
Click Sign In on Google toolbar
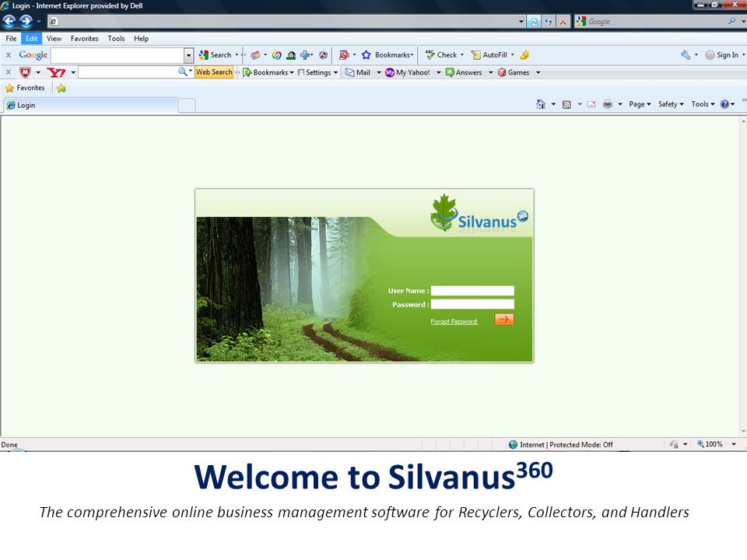click(722, 54)
